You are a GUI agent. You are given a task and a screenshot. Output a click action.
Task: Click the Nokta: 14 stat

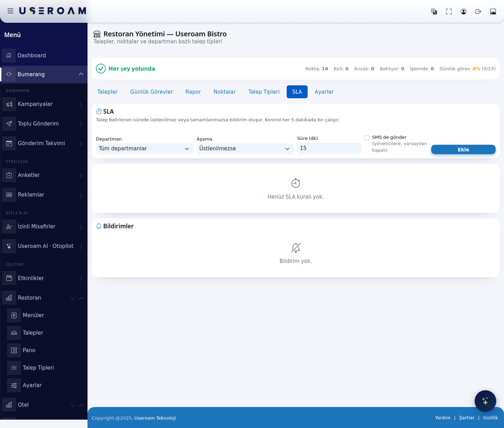[x=317, y=69]
